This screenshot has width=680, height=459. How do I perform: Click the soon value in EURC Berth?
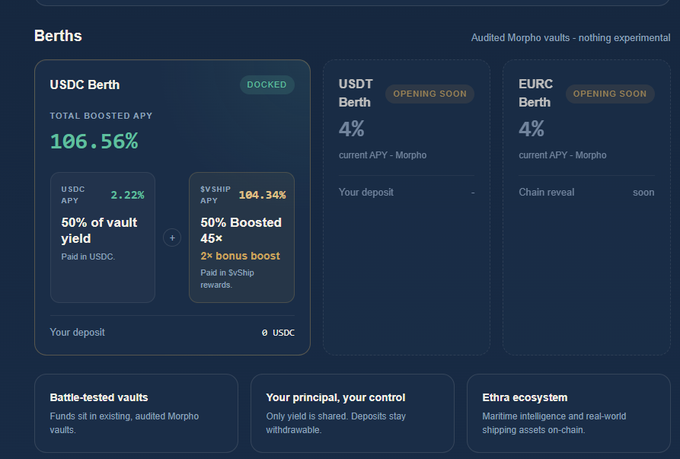click(x=644, y=192)
